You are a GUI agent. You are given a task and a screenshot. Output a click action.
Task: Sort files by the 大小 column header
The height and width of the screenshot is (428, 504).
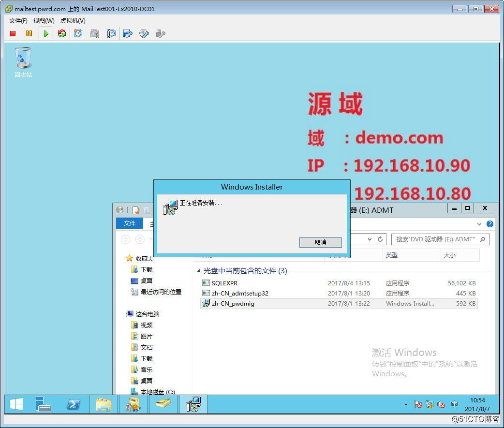click(x=460, y=255)
